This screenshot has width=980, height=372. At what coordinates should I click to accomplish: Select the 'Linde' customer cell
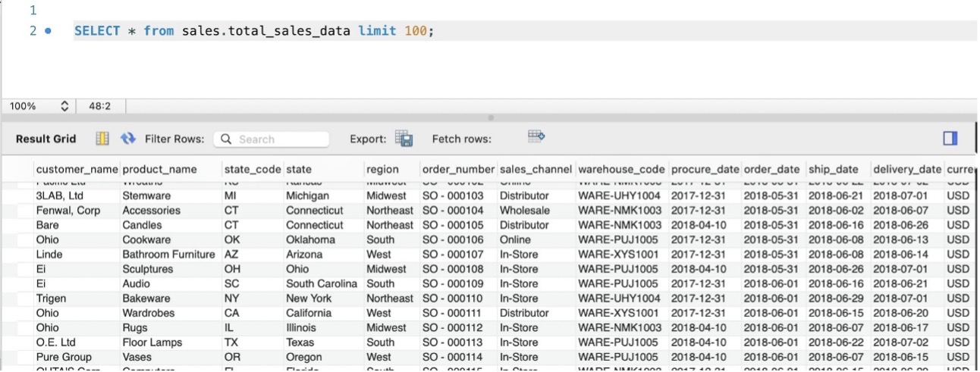49,255
